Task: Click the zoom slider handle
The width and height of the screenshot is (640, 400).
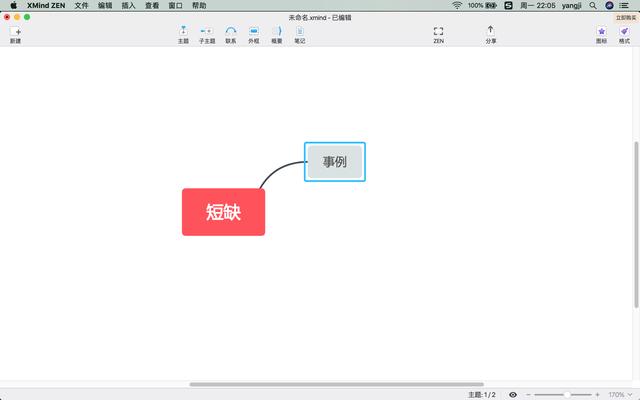Action: [x=567, y=394]
